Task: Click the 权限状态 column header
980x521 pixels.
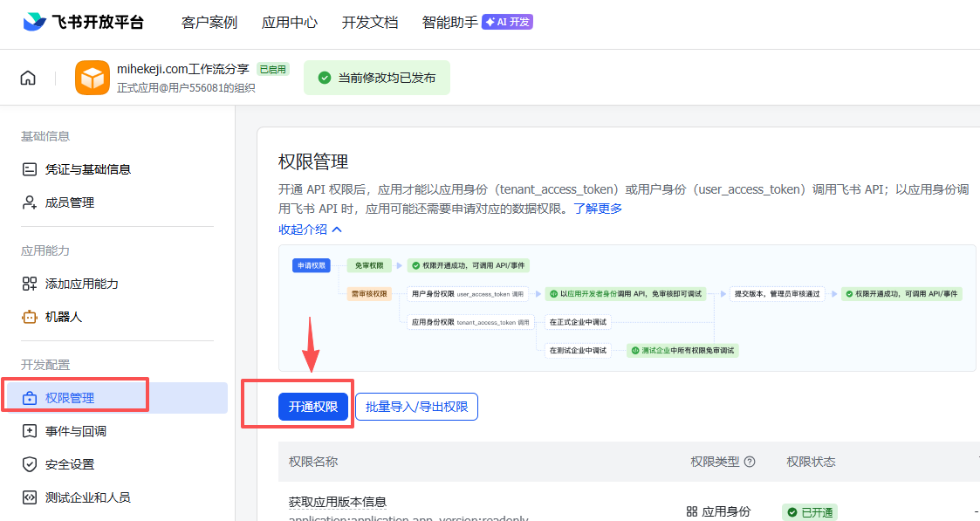Action: (811, 462)
